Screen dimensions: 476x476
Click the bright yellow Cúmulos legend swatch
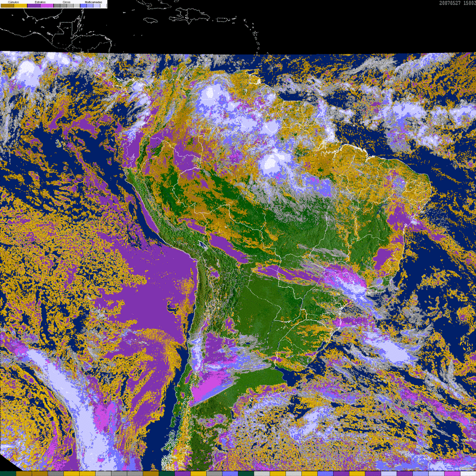coord(21,5)
